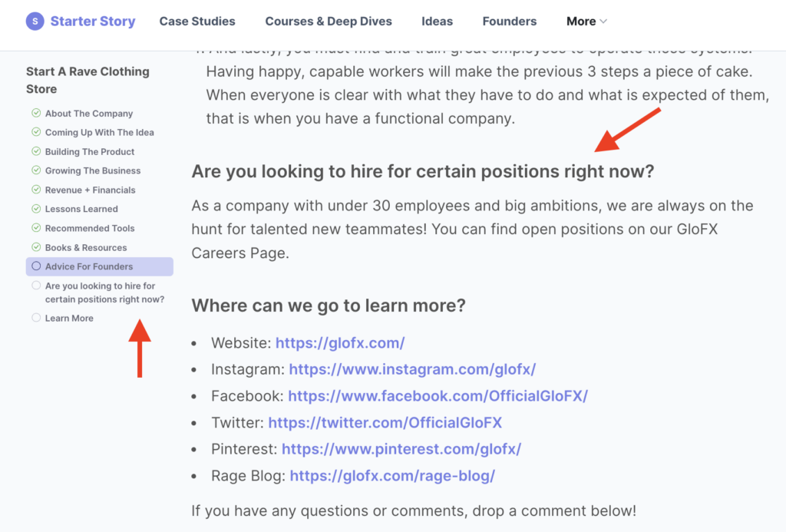Click the green checkmark beside Recommended Tools

pyautogui.click(x=36, y=228)
